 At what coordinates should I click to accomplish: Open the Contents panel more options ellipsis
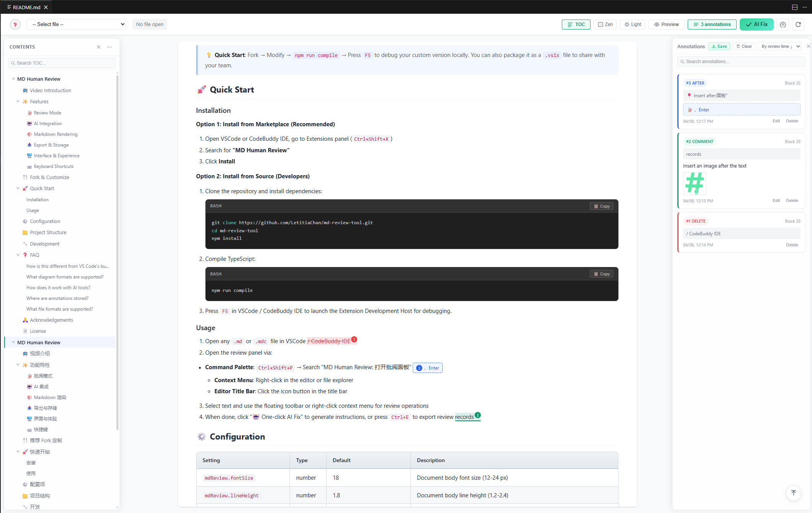109,47
